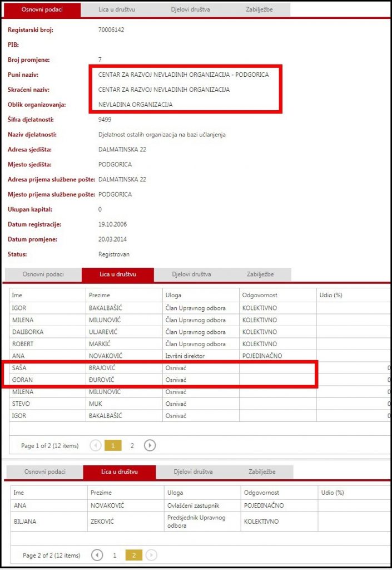Open Osnovni podaci tab above BILJANA ZEKOVIĆ table
Image resolution: width=392 pixels, height=570 pixels.
45,472
